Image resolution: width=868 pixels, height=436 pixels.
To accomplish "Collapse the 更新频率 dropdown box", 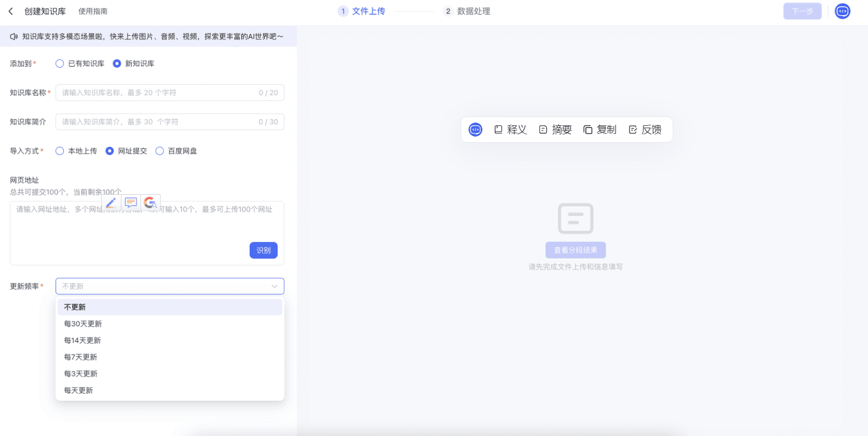I will [x=170, y=286].
